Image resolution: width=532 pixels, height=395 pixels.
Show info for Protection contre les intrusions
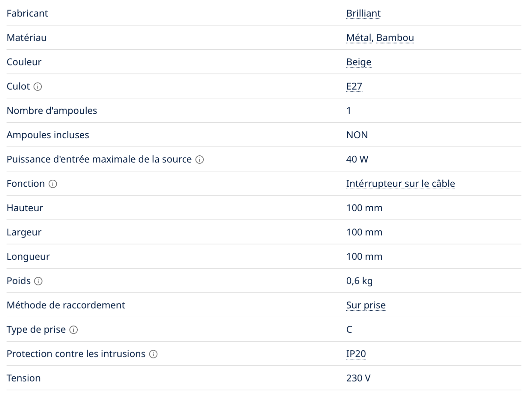153,354
